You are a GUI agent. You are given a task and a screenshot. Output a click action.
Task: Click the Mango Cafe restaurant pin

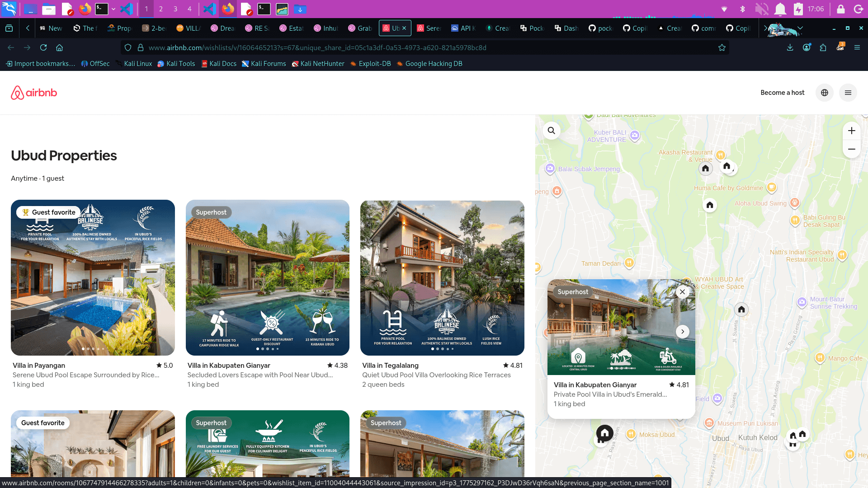coord(820,358)
